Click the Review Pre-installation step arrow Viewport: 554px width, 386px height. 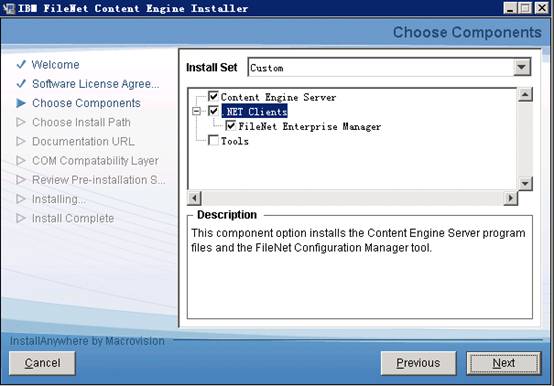[x=21, y=180]
